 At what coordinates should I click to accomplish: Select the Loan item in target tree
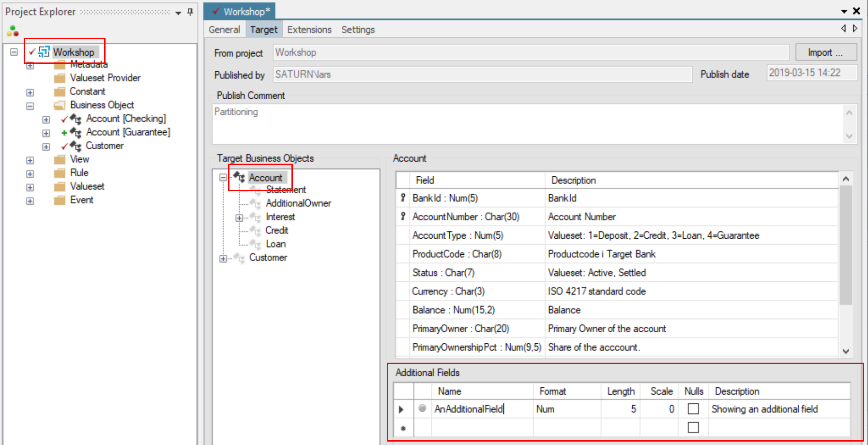click(x=275, y=244)
